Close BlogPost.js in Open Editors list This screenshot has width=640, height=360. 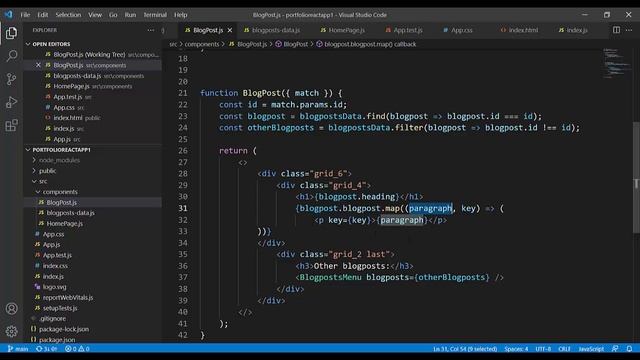point(38,65)
